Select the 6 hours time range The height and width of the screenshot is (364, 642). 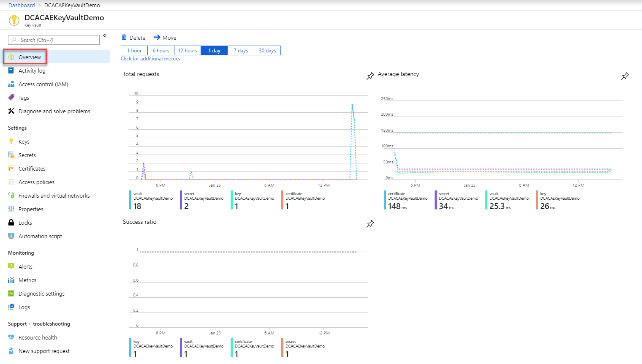[161, 51]
